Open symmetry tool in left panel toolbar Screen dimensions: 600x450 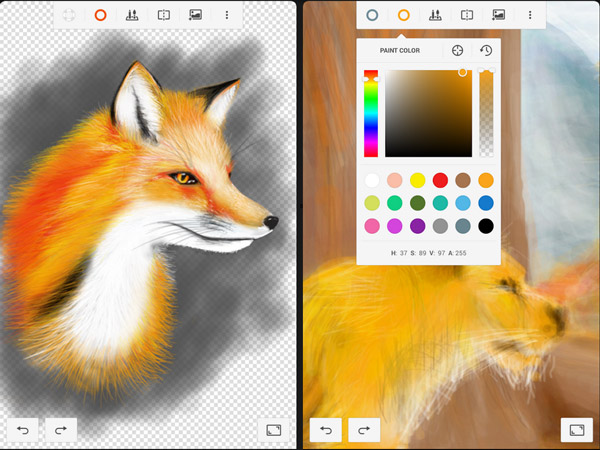tap(164, 15)
